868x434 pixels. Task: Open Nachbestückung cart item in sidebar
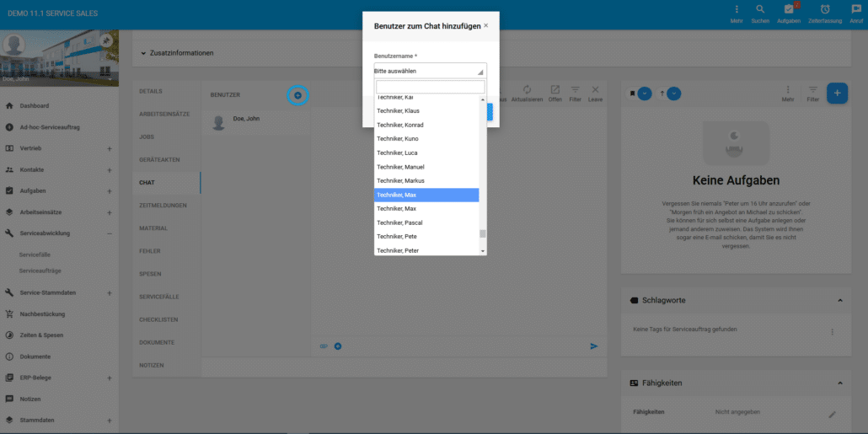pos(42,314)
